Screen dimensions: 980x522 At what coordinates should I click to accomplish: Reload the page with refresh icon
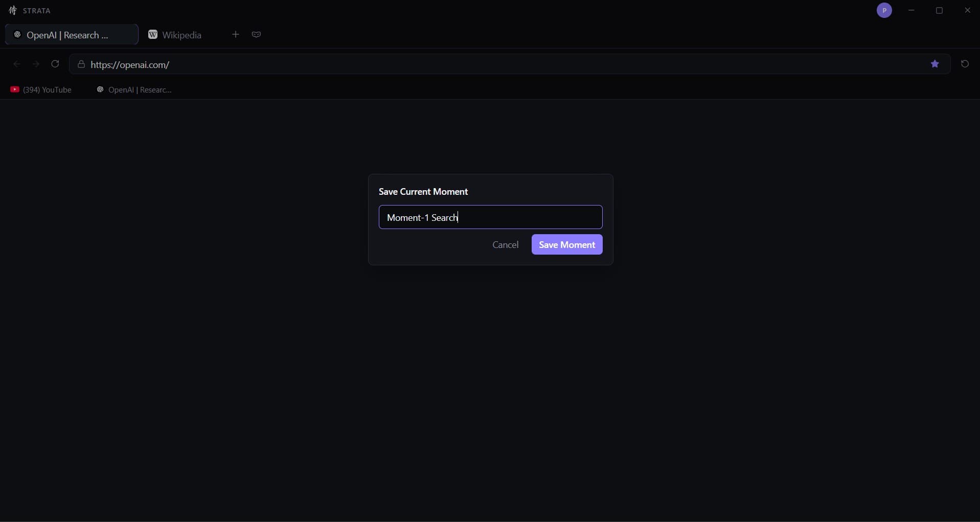point(55,64)
